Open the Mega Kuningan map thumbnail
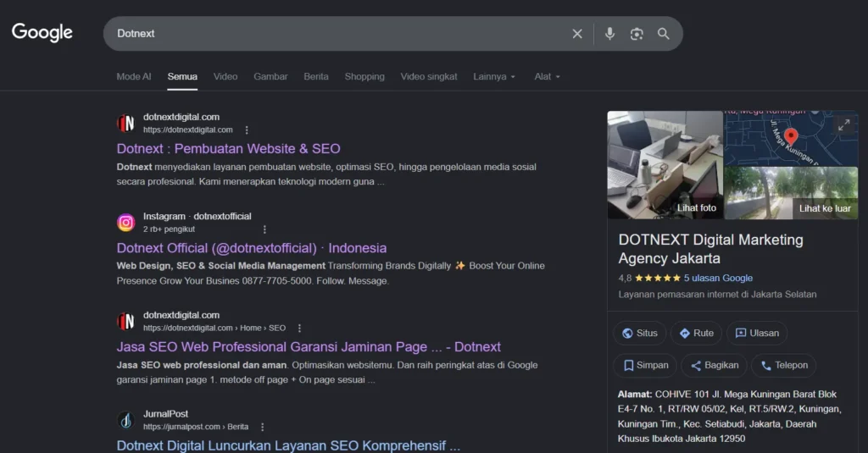Viewport: 868px width, 453px height. [791, 138]
